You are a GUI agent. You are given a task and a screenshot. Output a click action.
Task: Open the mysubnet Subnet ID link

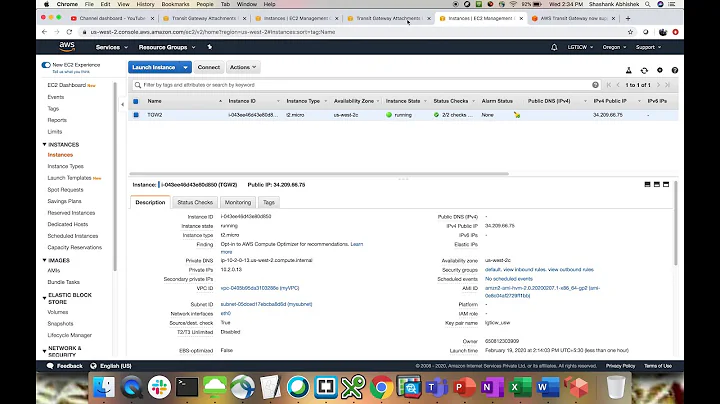click(266, 304)
